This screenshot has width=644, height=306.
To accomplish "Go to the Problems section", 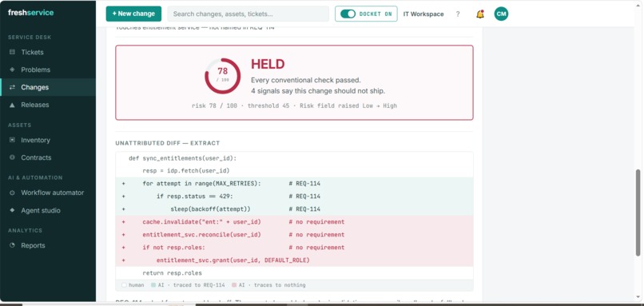I will click(x=48, y=70).
